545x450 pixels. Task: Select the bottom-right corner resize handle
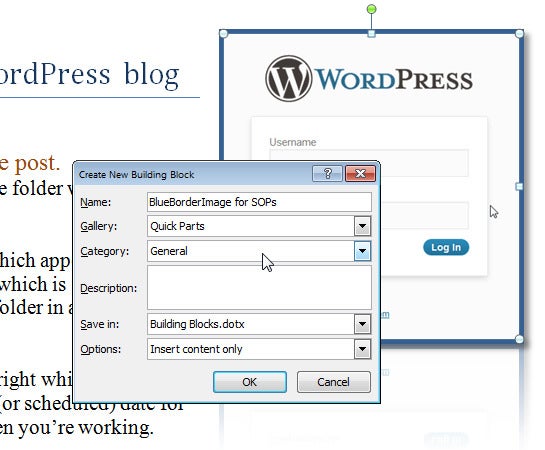pos(519,339)
